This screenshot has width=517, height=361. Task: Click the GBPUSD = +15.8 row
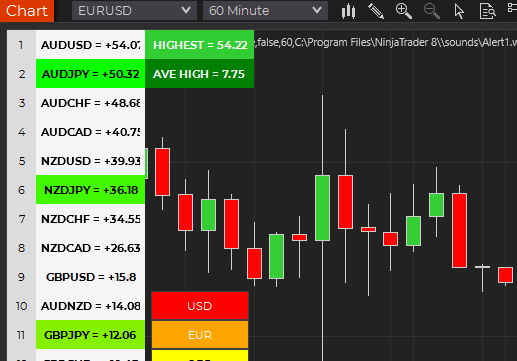pos(90,277)
